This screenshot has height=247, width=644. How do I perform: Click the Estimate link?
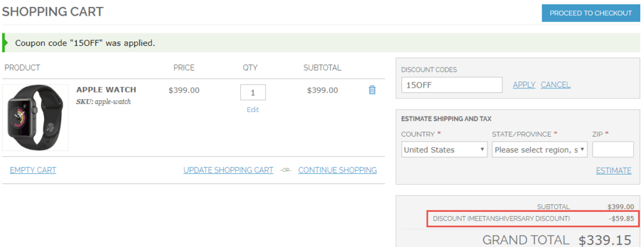click(614, 170)
